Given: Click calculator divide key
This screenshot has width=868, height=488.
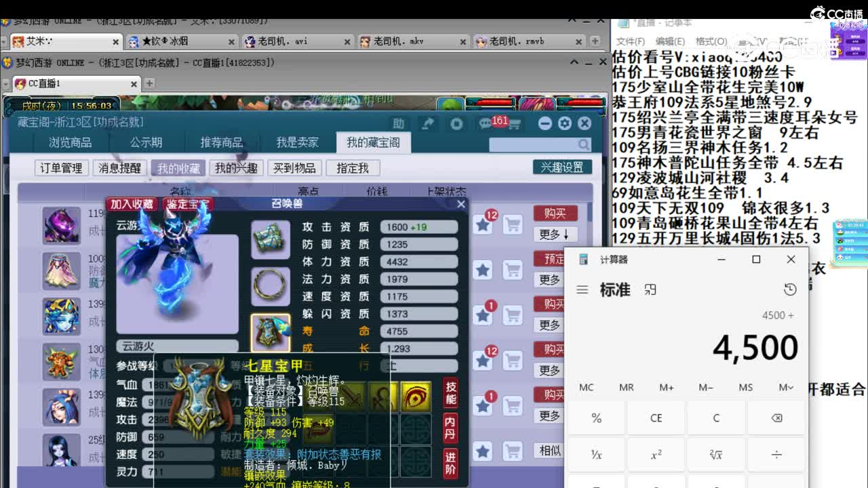Looking at the screenshot, I should (776, 455).
